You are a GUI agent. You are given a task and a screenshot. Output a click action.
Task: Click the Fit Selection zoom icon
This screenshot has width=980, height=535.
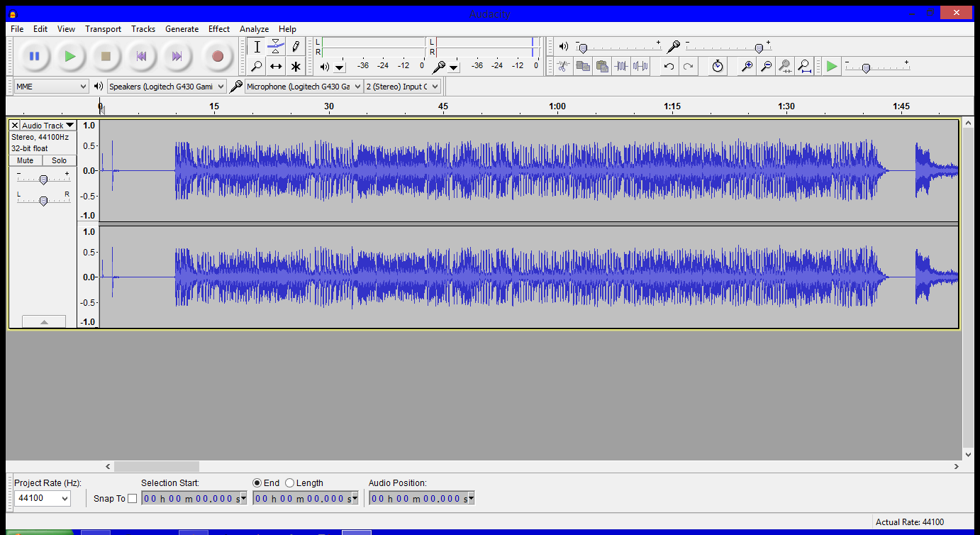tap(785, 66)
